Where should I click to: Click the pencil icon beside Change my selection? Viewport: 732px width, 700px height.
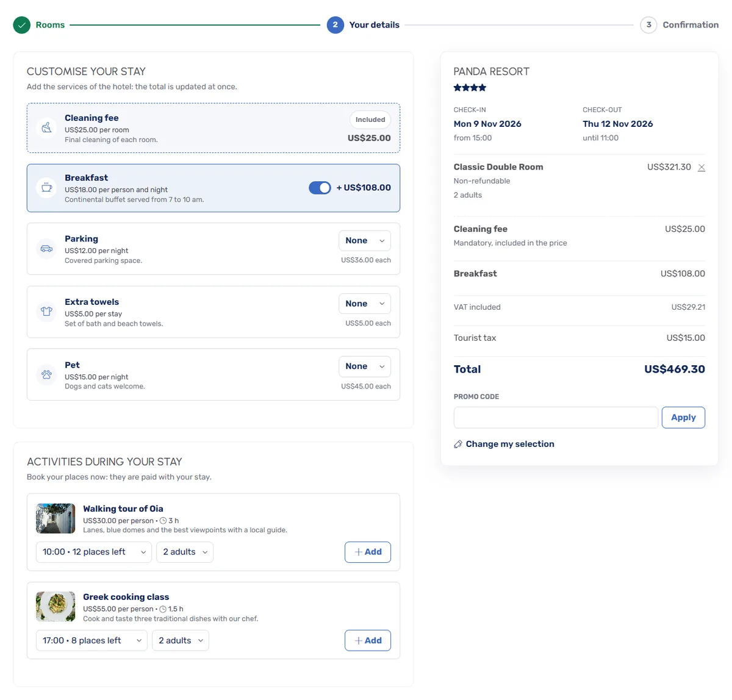[458, 445]
